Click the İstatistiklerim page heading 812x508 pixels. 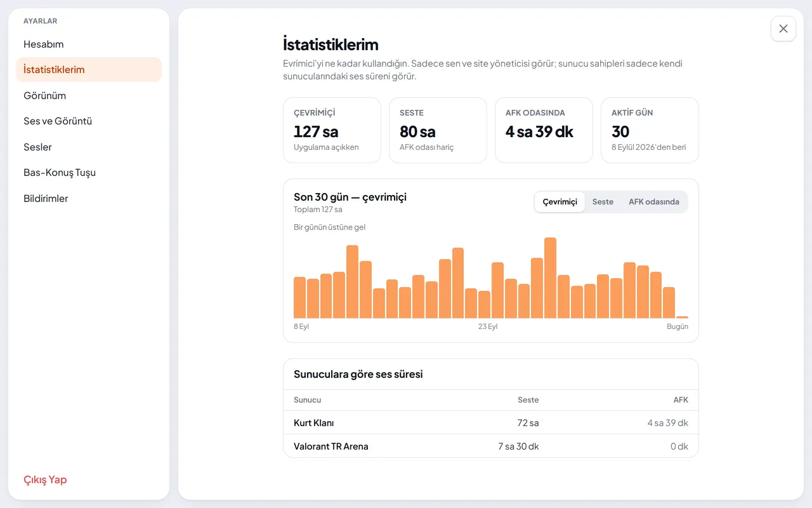click(331, 44)
